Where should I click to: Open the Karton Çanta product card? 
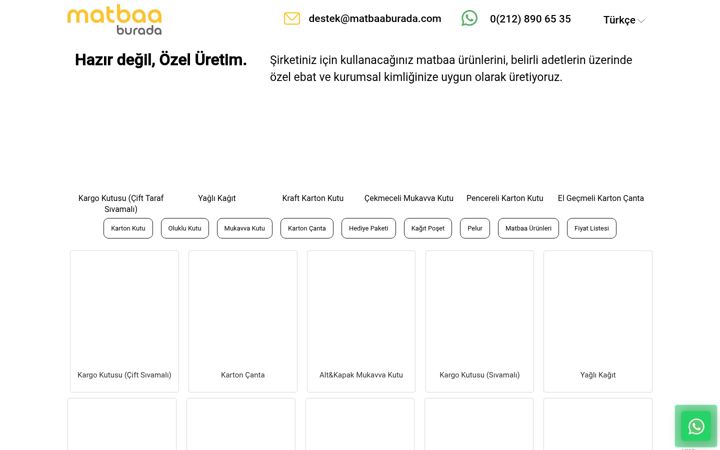pos(243,321)
